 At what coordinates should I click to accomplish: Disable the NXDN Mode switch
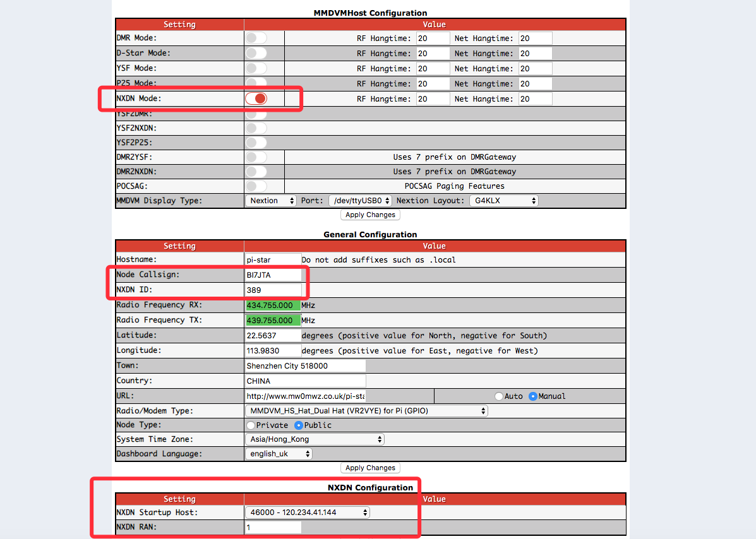coord(256,98)
